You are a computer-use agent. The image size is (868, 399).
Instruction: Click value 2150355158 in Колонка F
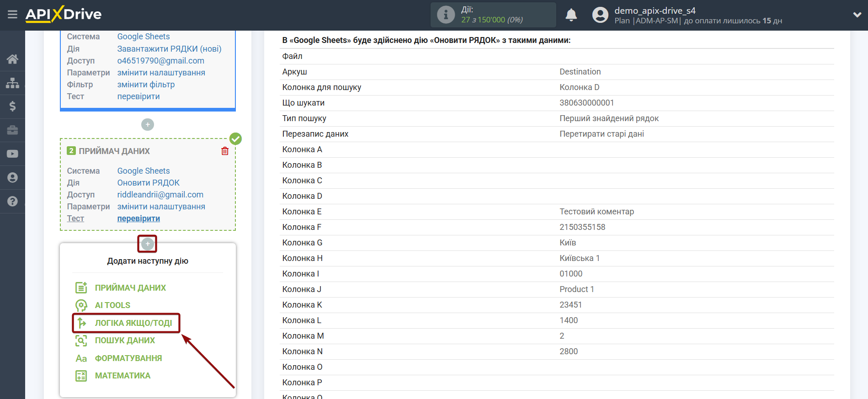pos(582,227)
